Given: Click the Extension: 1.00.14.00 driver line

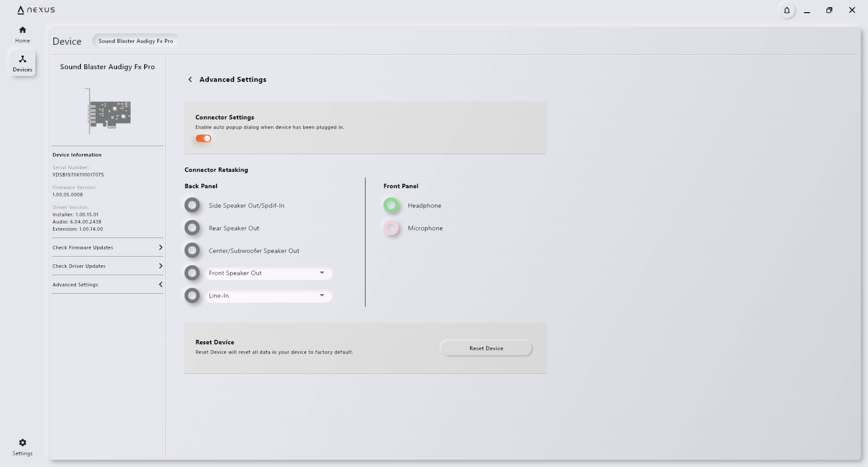Looking at the screenshot, I should [x=78, y=229].
